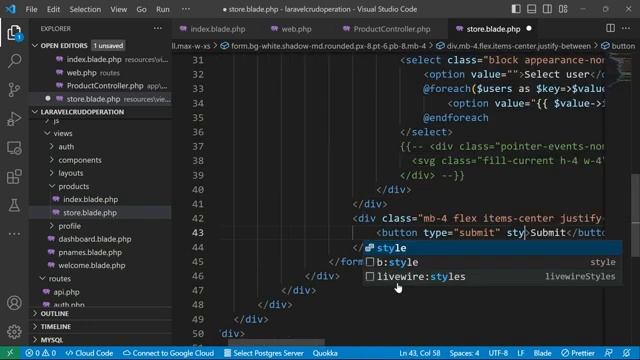640x360 pixels.
Task: Open notifications bell in status bar
Action: click(x=627, y=353)
